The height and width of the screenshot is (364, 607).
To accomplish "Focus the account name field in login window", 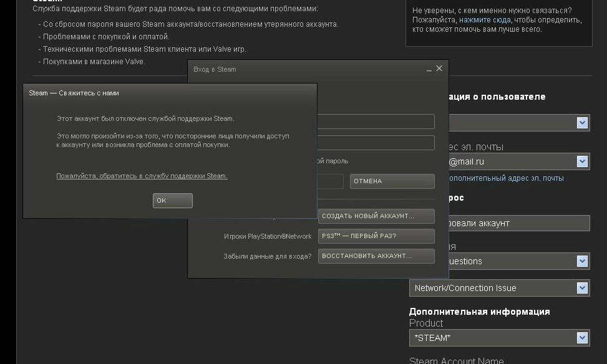I will pos(376,122).
